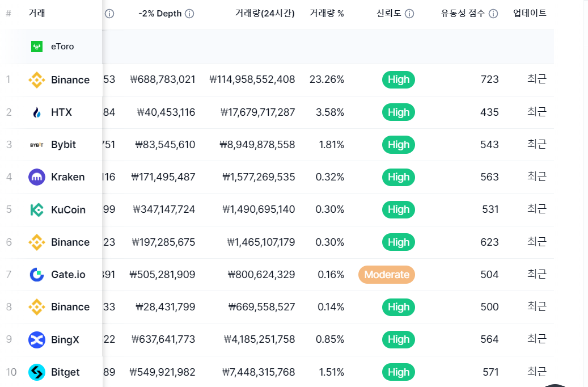Image resolution: width=588 pixels, height=387 pixels.
Task: Click the High badge in Kraken row
Action: point(398,177)
